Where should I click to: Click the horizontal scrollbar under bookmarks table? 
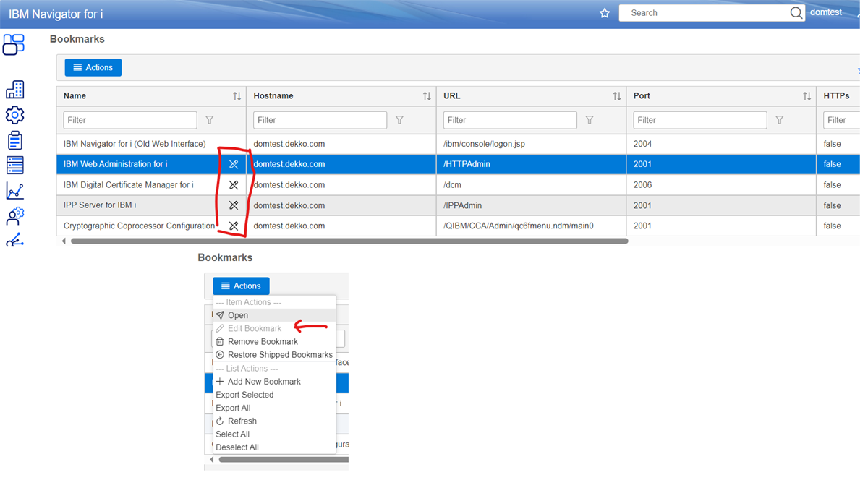click(349, 241)
